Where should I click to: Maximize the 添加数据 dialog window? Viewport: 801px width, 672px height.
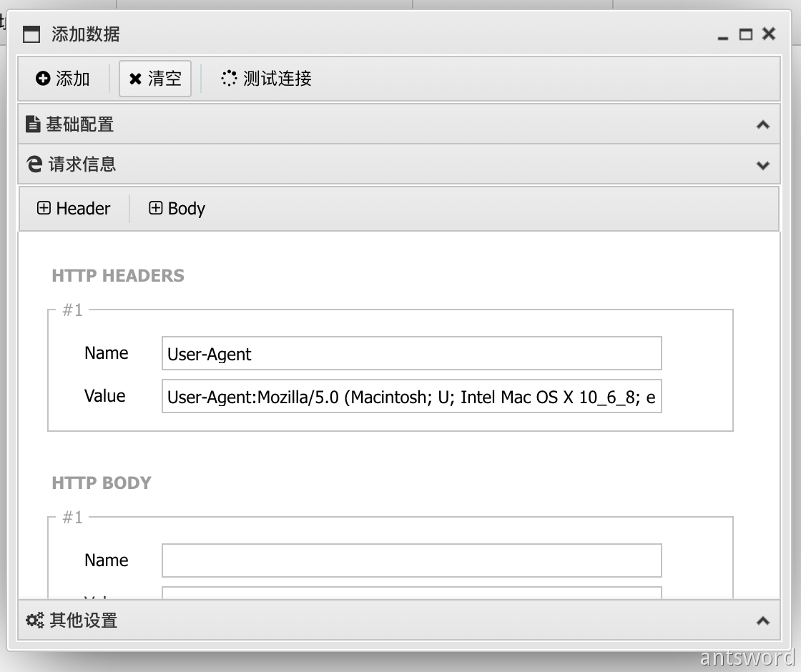(x=746, y=34)
